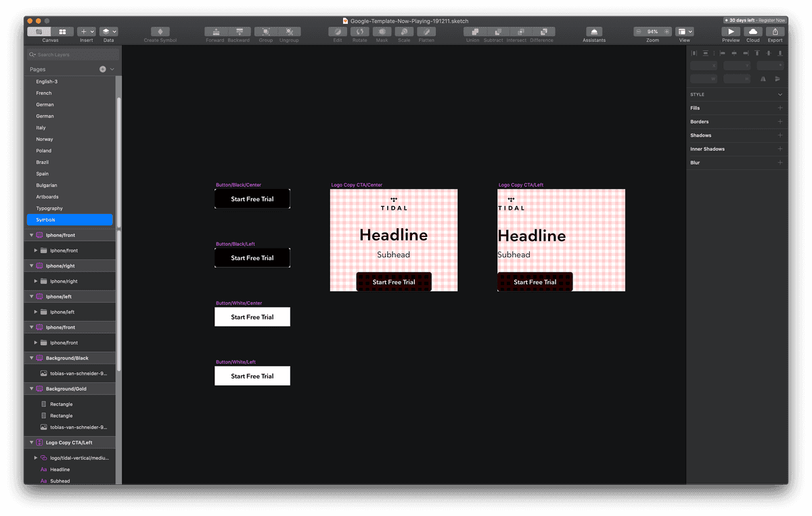Screen dimensions: 812x516
Task: Open the Insert dropdown menu
Action: (87, 32)
